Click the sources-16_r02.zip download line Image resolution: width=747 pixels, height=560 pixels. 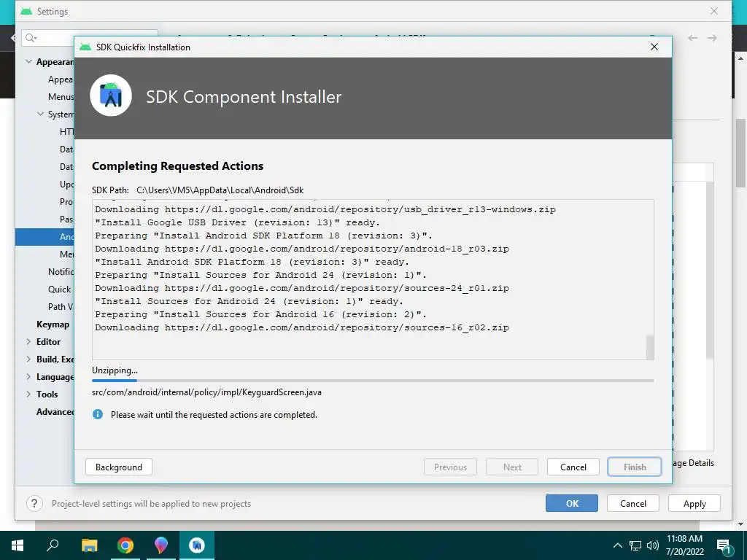pos(301,327)
